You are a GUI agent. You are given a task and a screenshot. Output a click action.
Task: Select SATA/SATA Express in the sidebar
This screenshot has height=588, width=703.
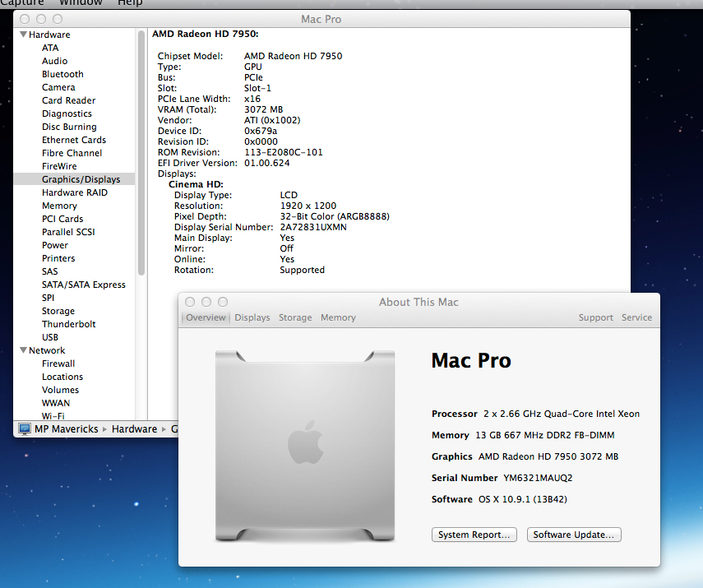coord(83,285)
